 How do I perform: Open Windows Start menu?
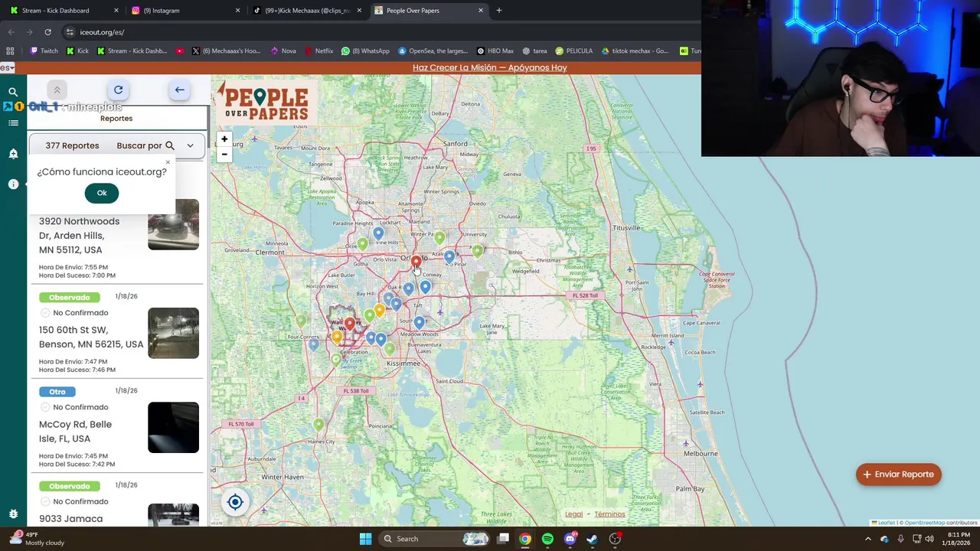(x=365, y=539)
